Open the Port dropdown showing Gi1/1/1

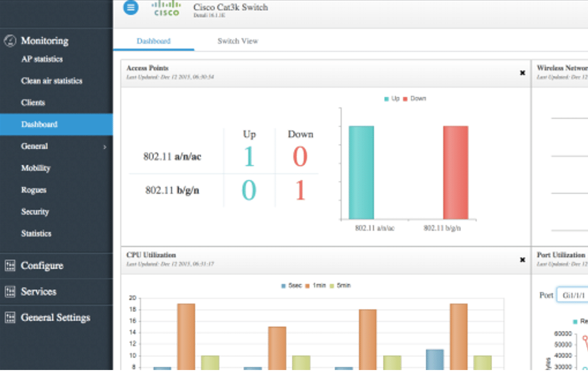(x=572, y=295)
